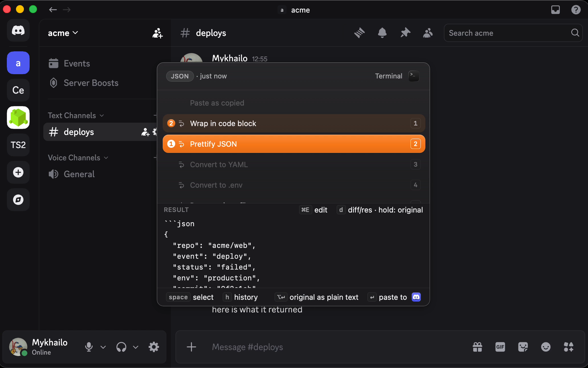Collapse the Voice Channels category

pos(78,157)
